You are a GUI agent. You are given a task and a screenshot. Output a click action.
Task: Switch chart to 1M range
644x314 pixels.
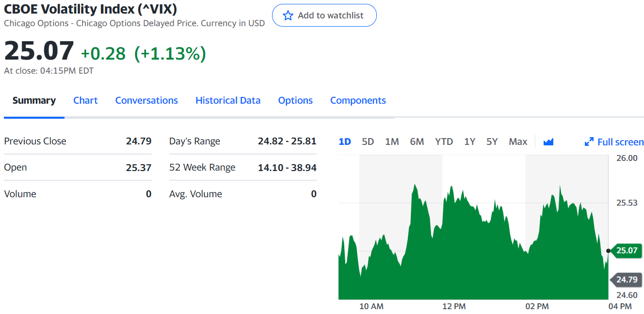pyautogui.click(x=392, y=141)
